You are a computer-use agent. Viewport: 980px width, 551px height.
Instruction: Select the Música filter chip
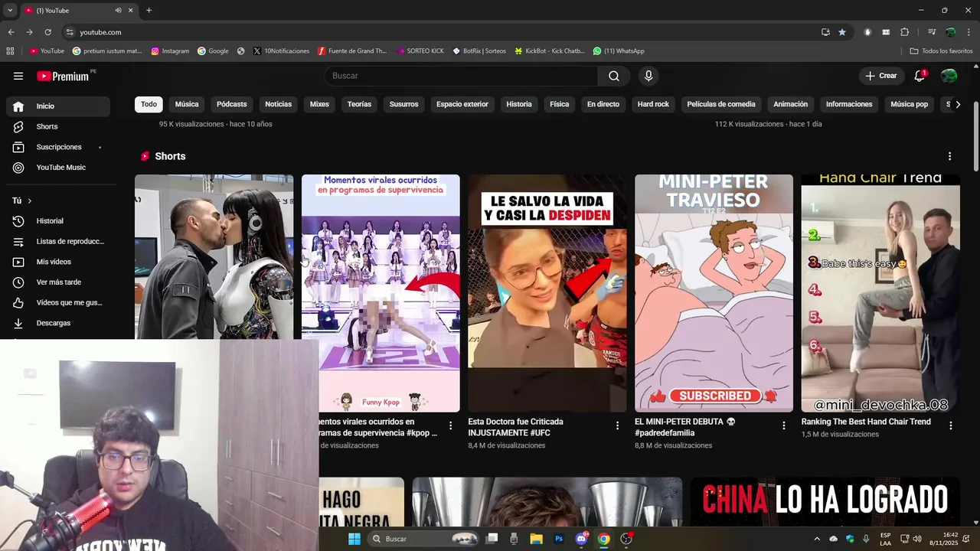click(x=187, y=104)
